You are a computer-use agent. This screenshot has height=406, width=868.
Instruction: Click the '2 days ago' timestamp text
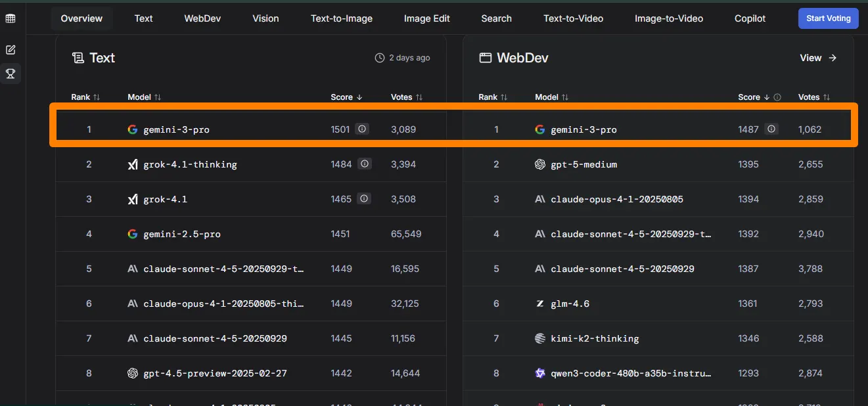point(409,58)
